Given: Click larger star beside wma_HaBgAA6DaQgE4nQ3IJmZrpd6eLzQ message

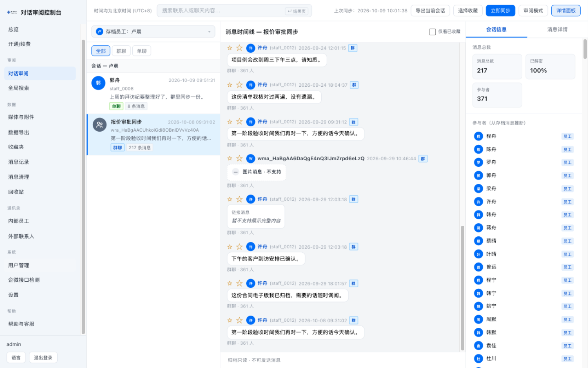Looking at the screenshot, I should [239, 158].
